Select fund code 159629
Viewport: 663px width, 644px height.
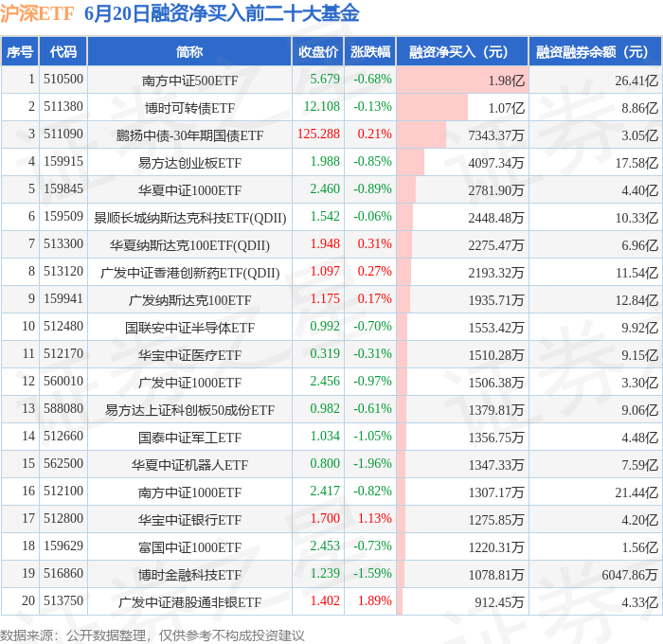pyautogui.click(x=63, y=546)
